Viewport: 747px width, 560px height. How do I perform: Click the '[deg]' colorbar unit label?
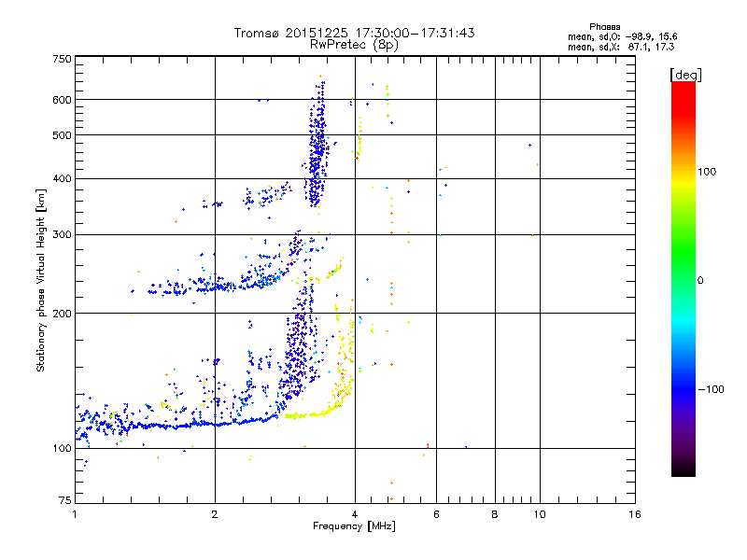[685, 75]
